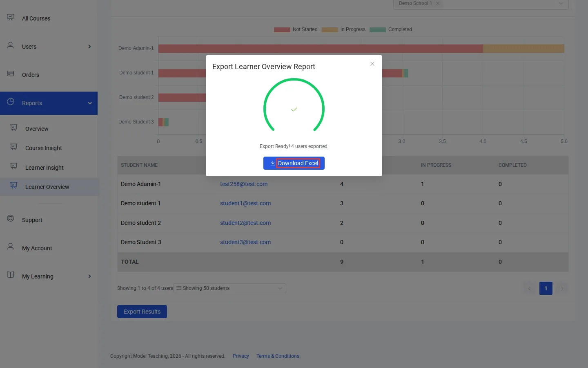Click the COMPLETED column header
The height and width of the screenshot is (368, 588).
[512, 165]
